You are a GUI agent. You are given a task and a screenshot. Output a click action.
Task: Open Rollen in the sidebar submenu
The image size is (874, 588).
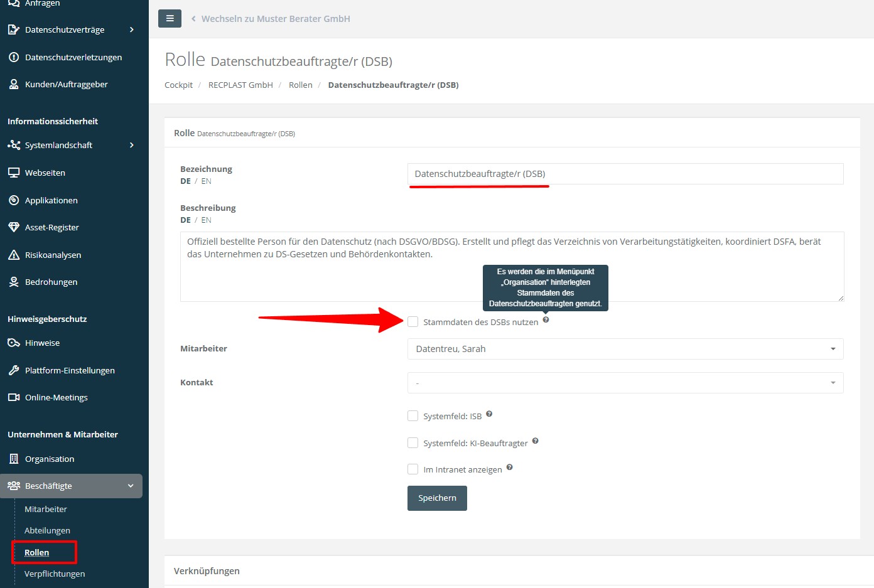click(36, 552)
